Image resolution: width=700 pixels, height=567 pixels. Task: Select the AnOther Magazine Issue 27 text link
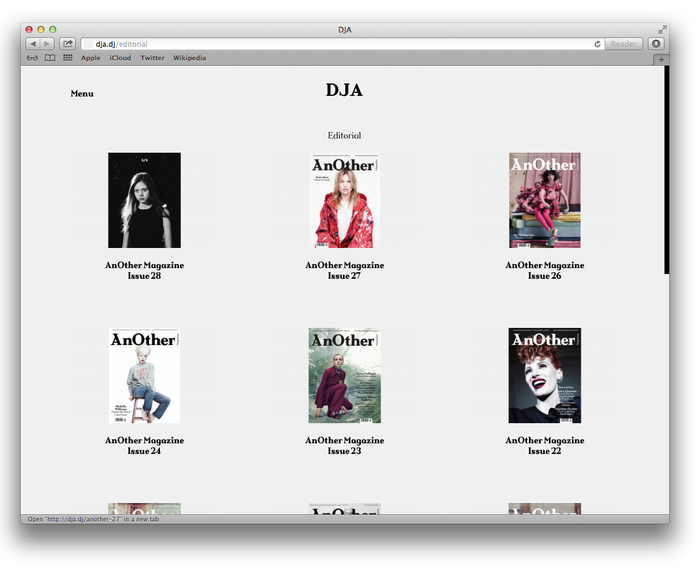344,270
